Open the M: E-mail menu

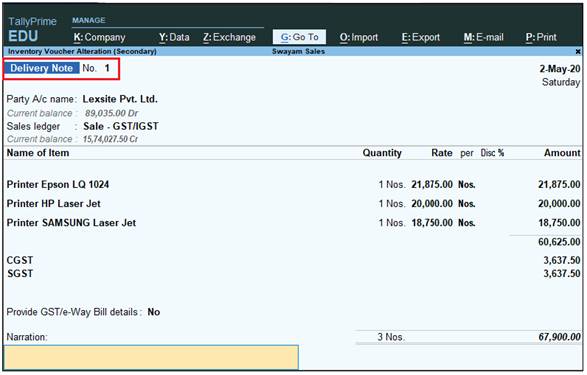click(x=484, y=37)
